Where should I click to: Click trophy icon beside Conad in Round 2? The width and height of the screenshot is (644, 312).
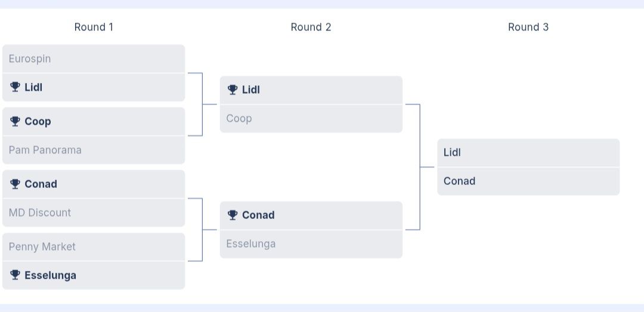click(x=233, y=215)
